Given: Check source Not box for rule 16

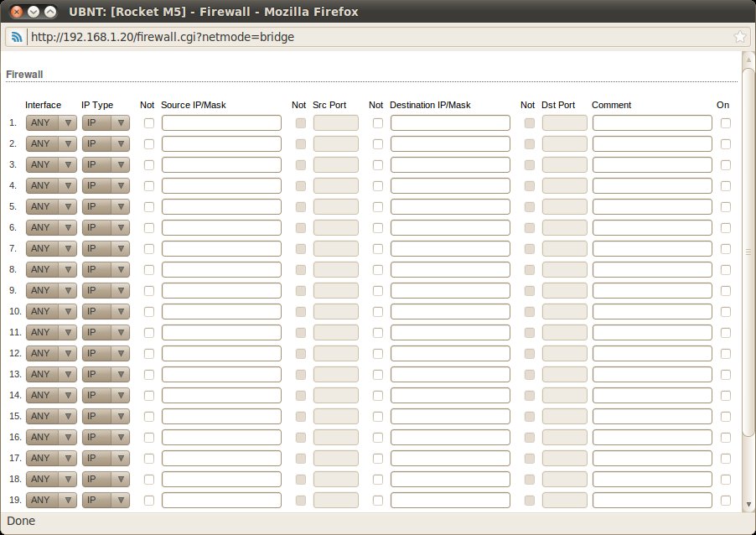Looking at the screenshot, I should [x=149, y=438].
